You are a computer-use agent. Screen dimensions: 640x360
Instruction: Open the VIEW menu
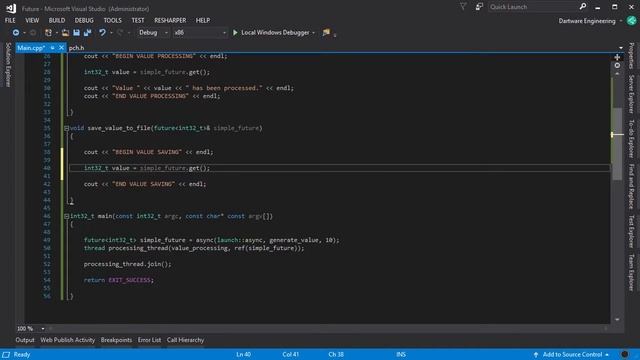pos(32,20)
